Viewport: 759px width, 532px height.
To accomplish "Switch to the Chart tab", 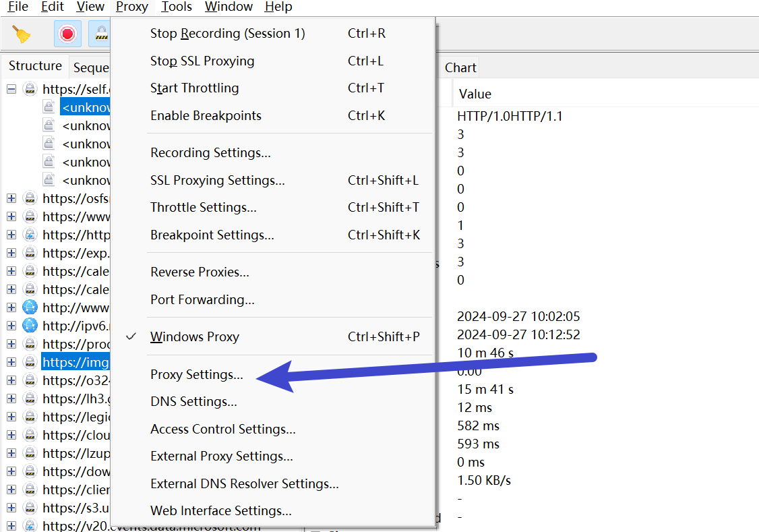I will 460,68.
